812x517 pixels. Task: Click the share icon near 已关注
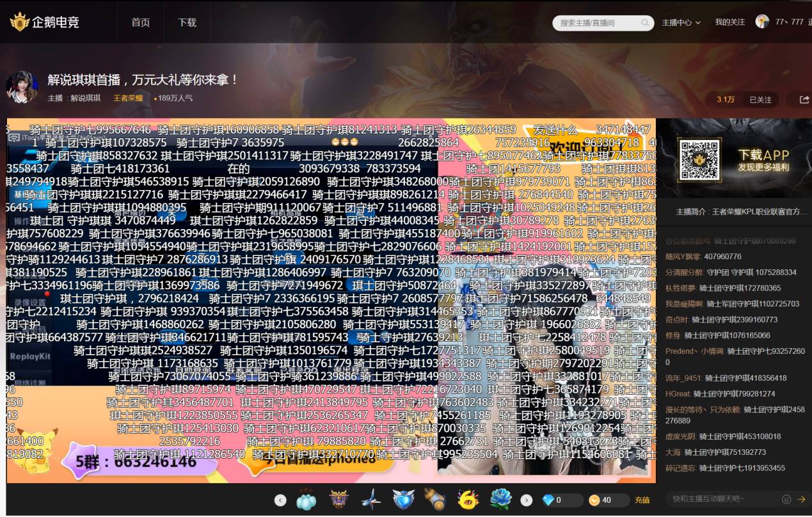[805, 100]
